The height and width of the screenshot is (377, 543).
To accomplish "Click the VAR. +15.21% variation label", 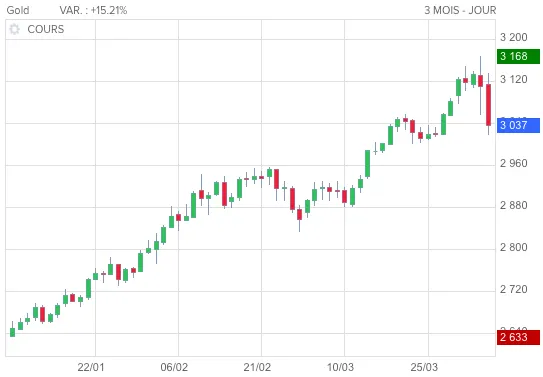I will (x=93, y=10).
